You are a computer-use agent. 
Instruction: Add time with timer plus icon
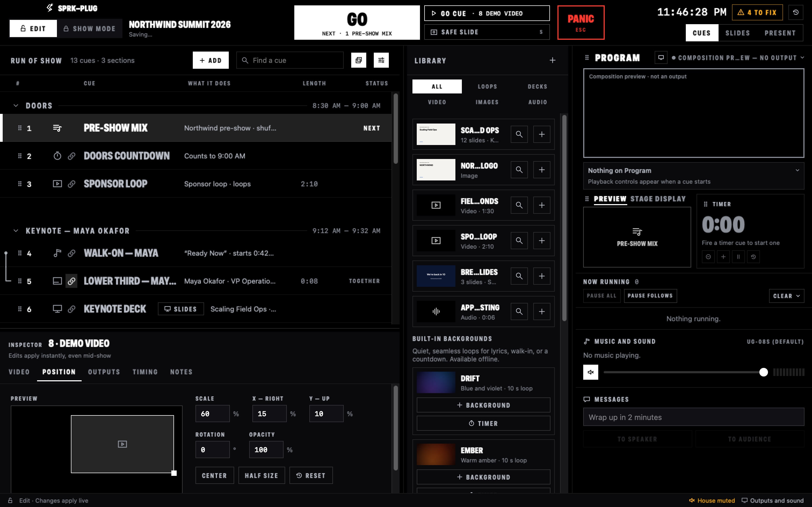click(723, 257)
